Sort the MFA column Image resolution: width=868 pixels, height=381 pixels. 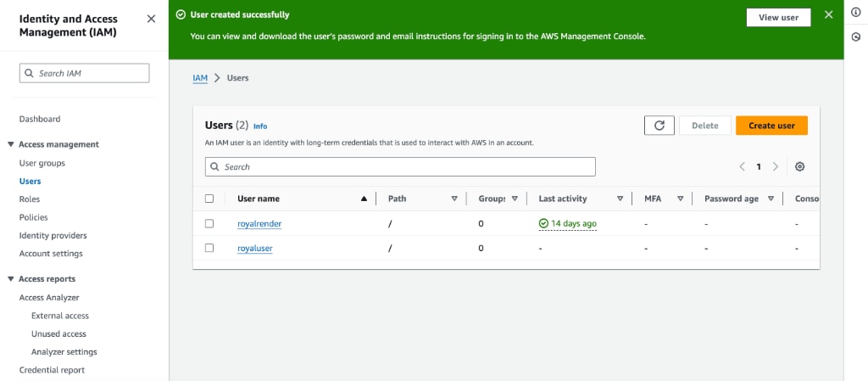click(x=681, y=199)
